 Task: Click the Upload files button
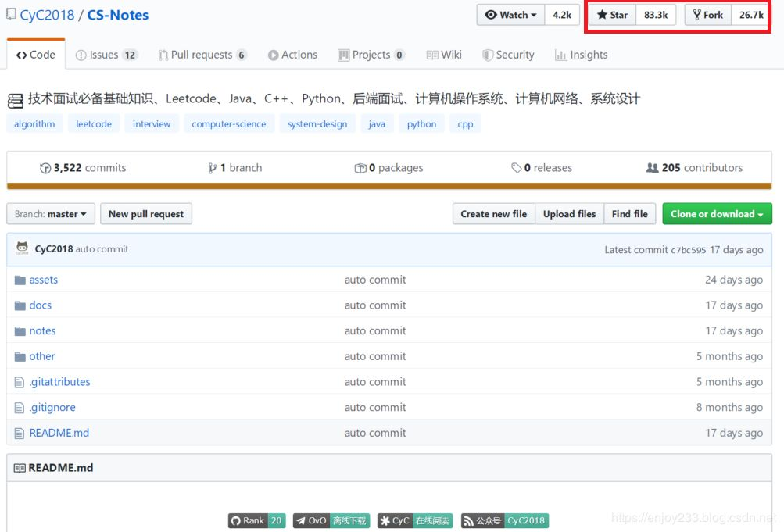click(x=570, y=214)
